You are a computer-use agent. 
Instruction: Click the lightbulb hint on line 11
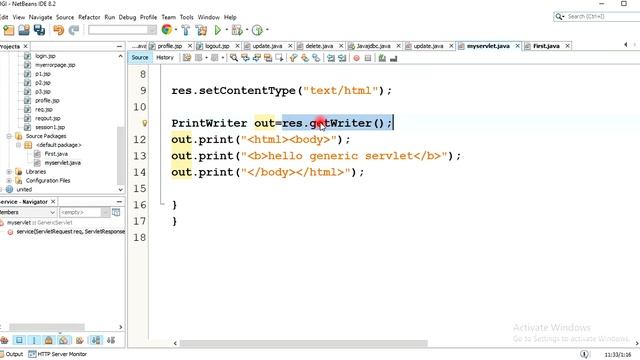tap(144, 123)
